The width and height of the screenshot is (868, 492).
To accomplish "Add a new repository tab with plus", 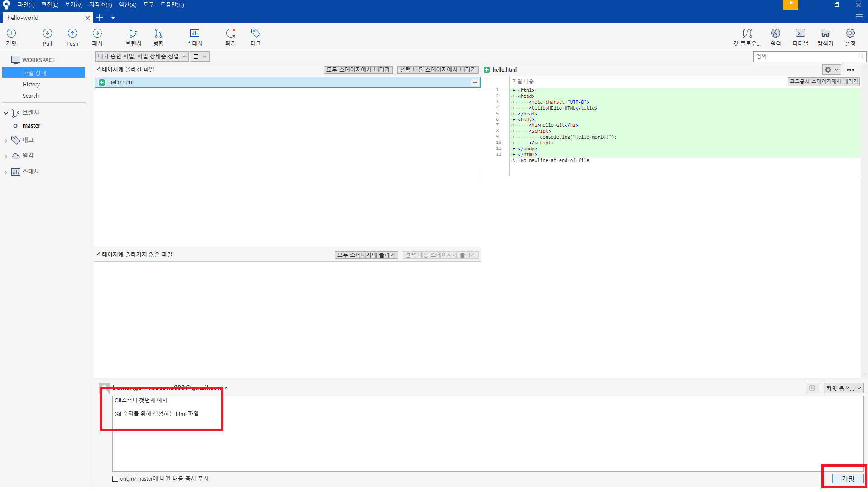I will [100, 18].
